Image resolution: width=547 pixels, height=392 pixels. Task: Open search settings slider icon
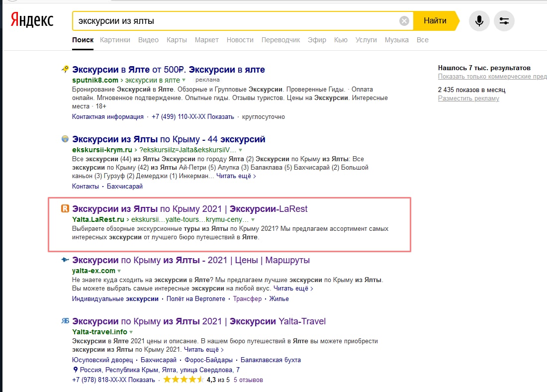504,21
